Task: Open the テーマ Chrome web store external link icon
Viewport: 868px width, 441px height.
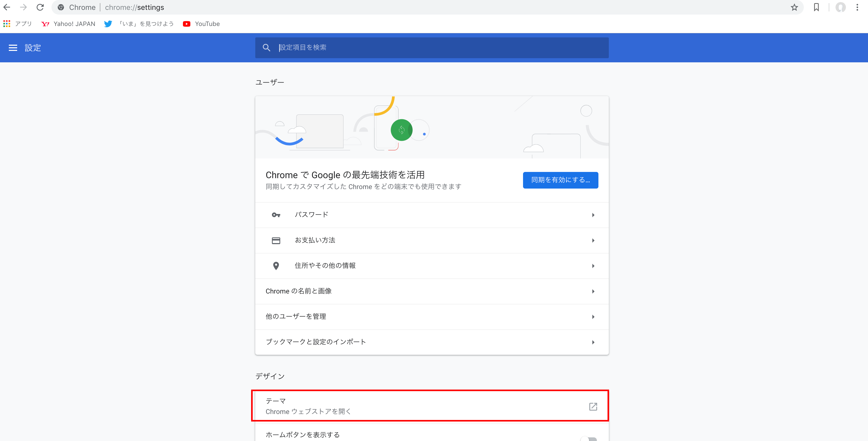Action: click(x=593, y=407)
